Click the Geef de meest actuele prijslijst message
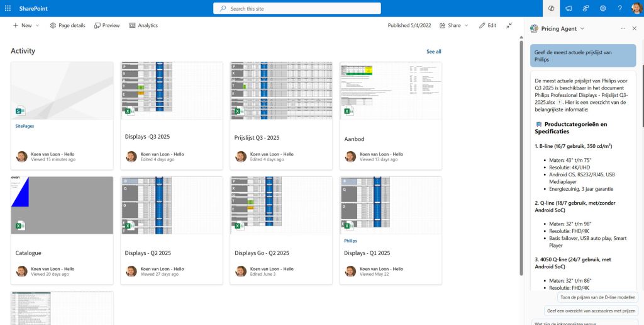This screenshot has height=325, width=644. [x=583, y=55]
